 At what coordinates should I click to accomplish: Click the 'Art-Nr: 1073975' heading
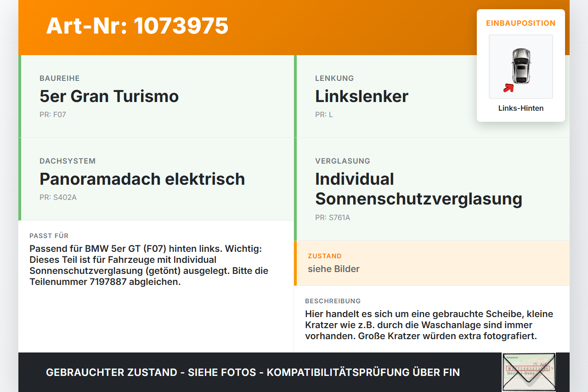click(137, 26)
